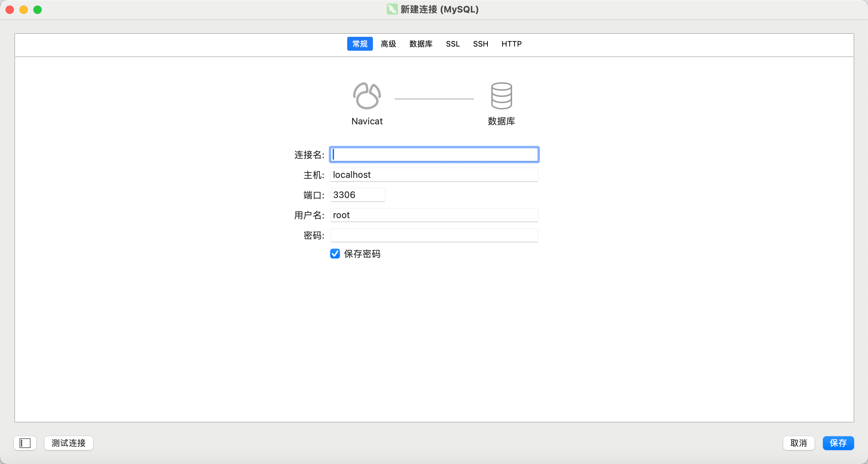This screenshot has height=464, width=868.
Task: Switch to the 高级 tab
Action: [x=389, y=44]
